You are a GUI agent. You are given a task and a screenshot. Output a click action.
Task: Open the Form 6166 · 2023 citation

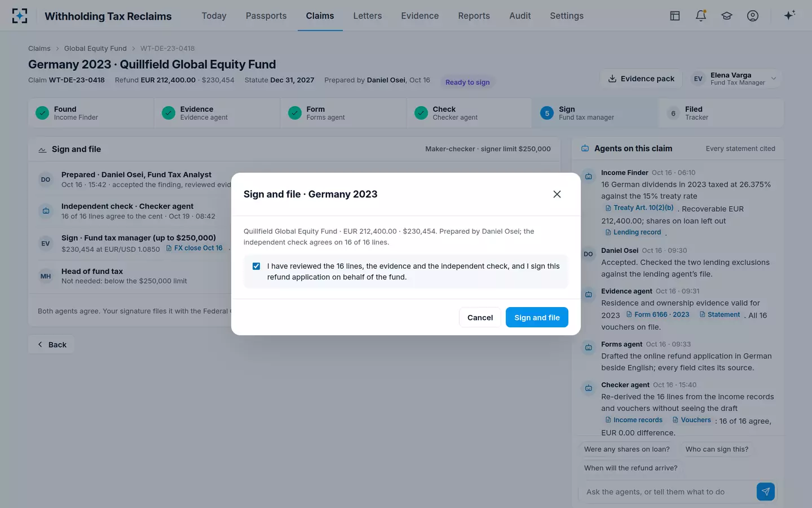click(657, 314)
